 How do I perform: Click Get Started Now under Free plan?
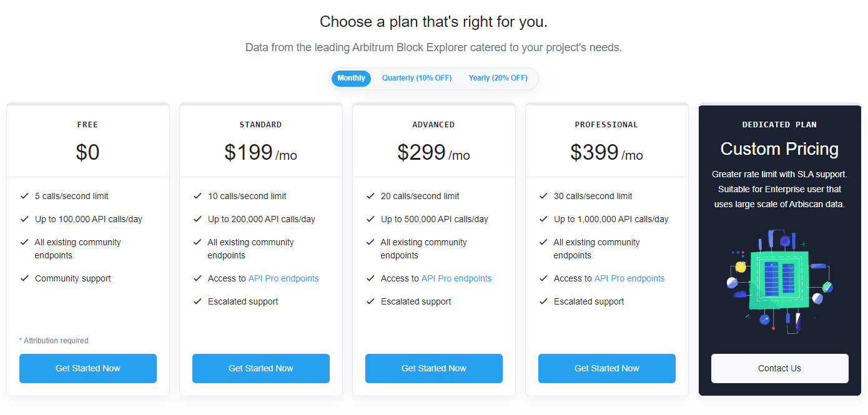88,368
